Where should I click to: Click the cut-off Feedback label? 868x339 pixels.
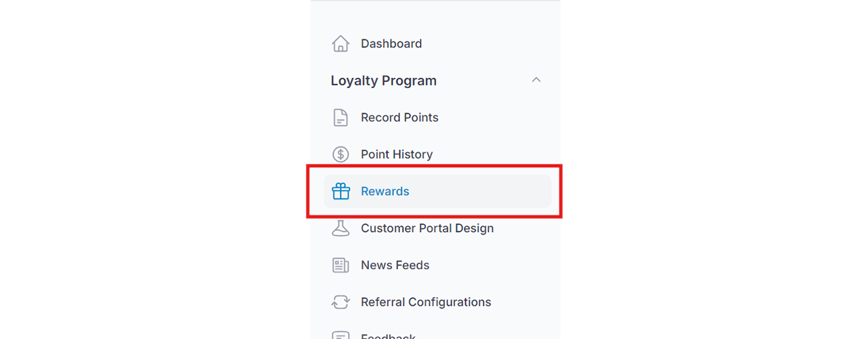[x=389, y=336]
